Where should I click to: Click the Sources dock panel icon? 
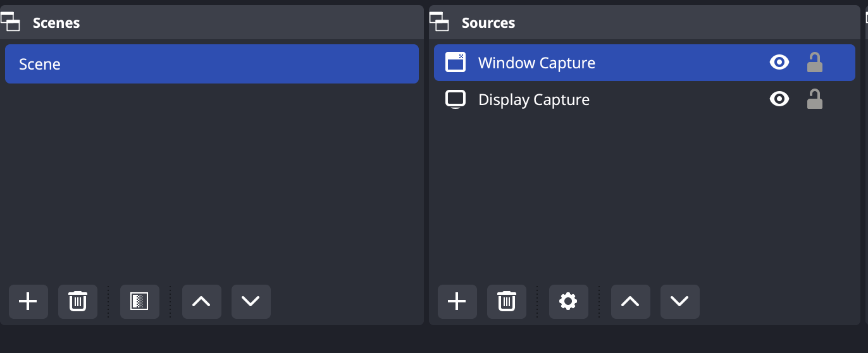coord(440,22)
